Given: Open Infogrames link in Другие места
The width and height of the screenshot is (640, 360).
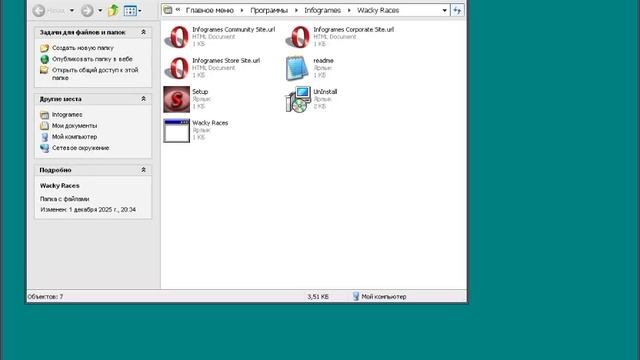Looking at the screenshot, I should (x=67, y=115).
